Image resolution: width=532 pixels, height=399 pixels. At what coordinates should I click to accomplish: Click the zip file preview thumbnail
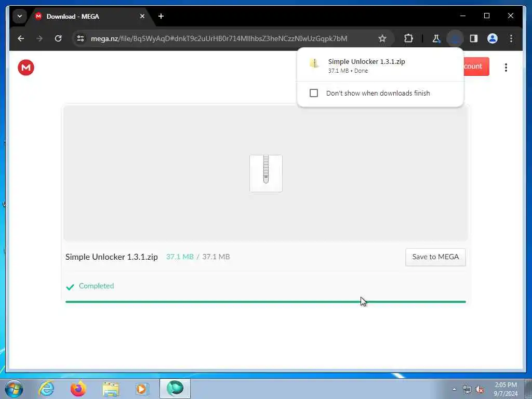tap(266, 174)
